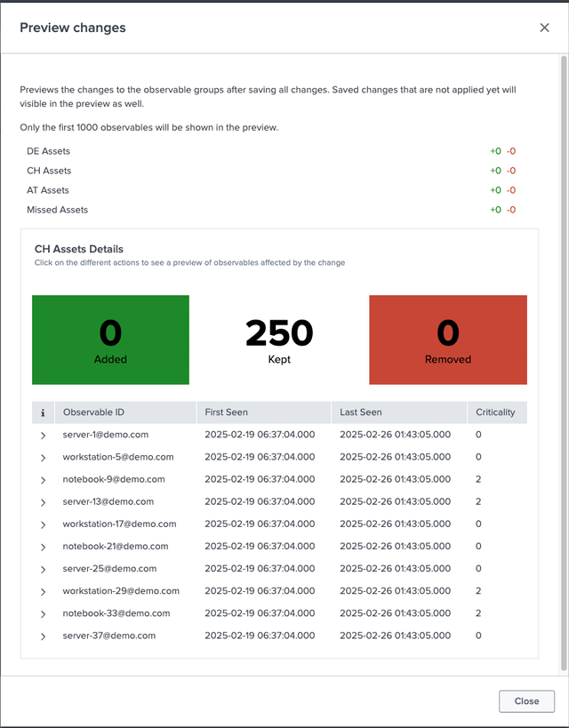This screenshot has height=728, width=569.
Task: Expand the workstation-5@demo.com row
Action: 44,458
